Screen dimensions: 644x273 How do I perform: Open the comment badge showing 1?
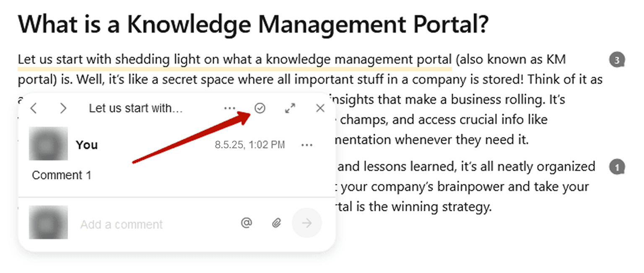[x=617, y=167]
